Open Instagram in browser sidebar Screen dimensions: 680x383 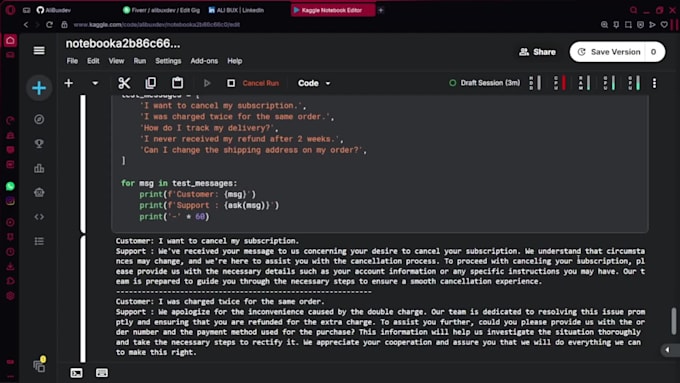coord(10,201)
